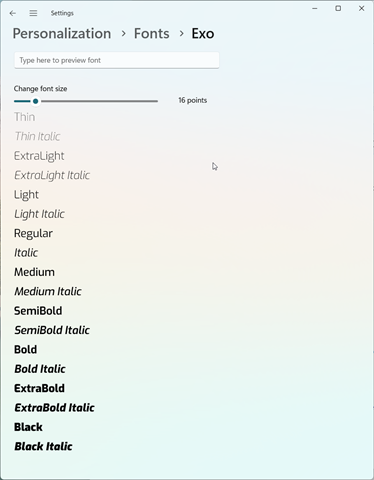Minimize the Settings window
The height and width of the screenshot is (480, 374).
[315, 8]
